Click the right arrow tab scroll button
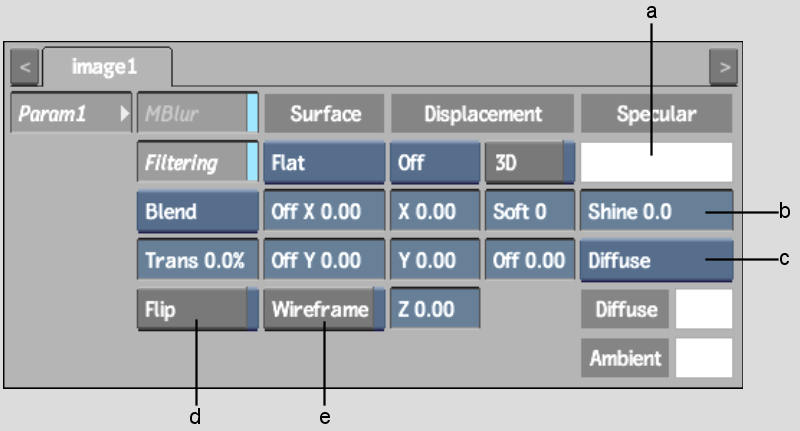The width and height of the screenshot is (800, 431). (722, 69)
